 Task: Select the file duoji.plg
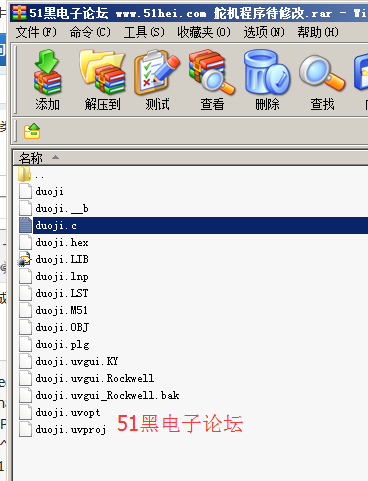pos(62,345)
